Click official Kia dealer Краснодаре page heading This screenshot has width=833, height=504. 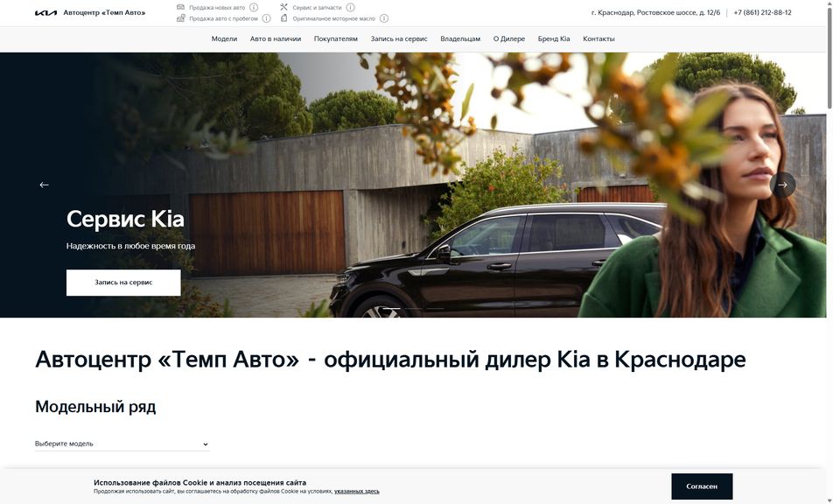[x=390, y=360]
